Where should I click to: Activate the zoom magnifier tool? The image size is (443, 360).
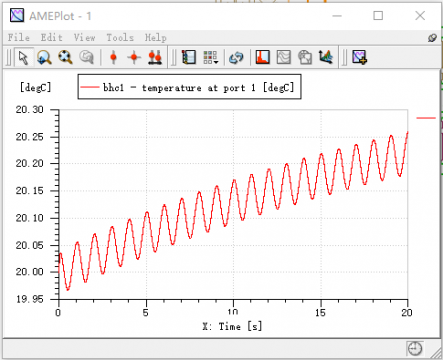click(44, 58)
